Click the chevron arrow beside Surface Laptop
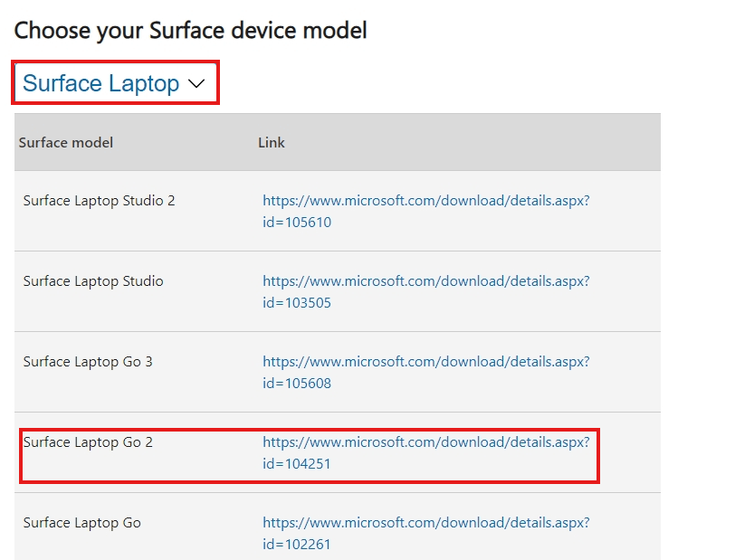The width and height of the screenshot is (735, 560). coord(196,84)
